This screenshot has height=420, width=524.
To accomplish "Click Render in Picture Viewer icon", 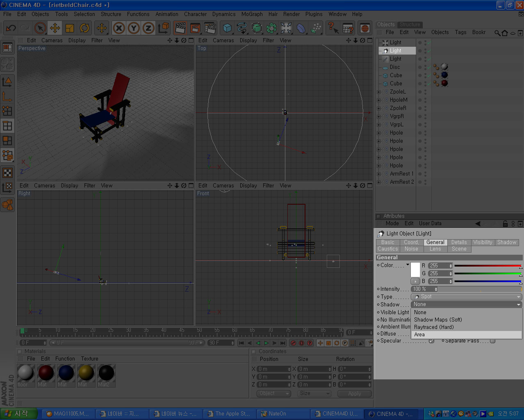I will coord(195,28).
